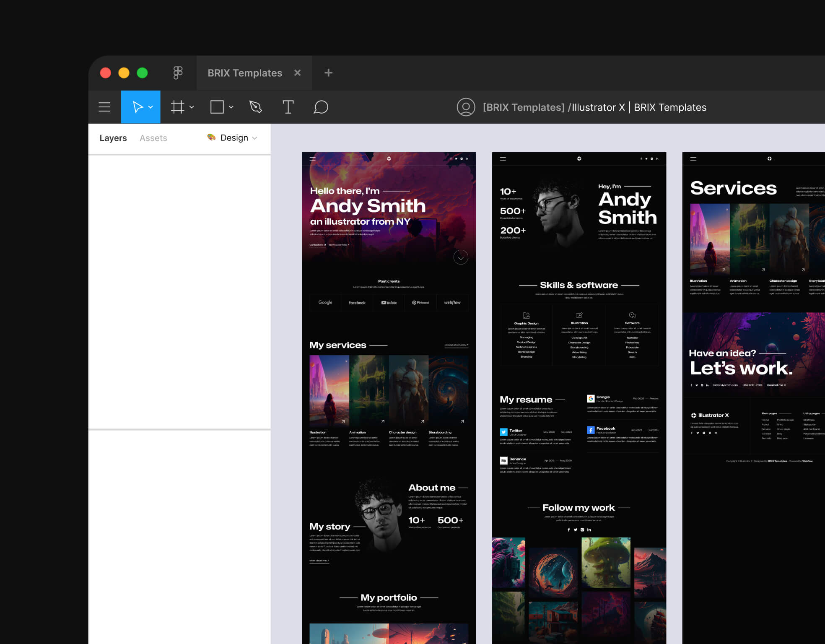This screenshot has height=644, width=825.
Task: Click the Contact me link beside Let's work
Action: pyautogui.click(x=776, y=385)
